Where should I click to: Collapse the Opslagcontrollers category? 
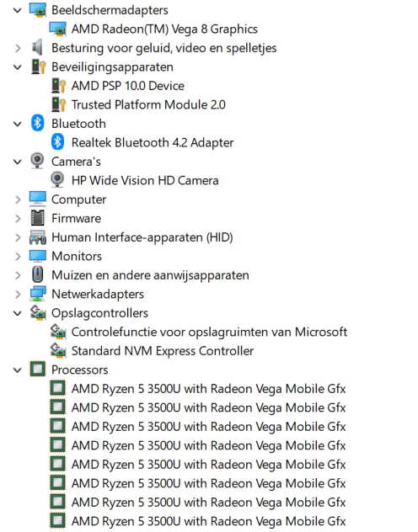[18, 313]
